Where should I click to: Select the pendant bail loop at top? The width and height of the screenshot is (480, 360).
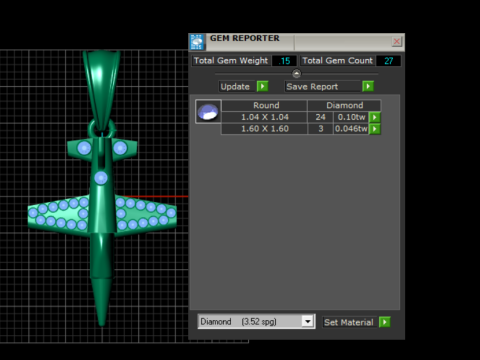click(x=102, y=90)
